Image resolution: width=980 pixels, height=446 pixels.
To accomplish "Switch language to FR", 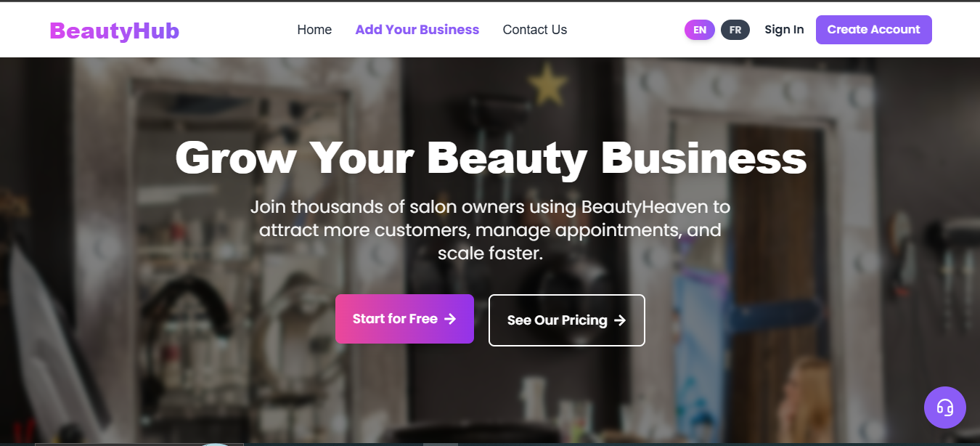I will [735, 30].
